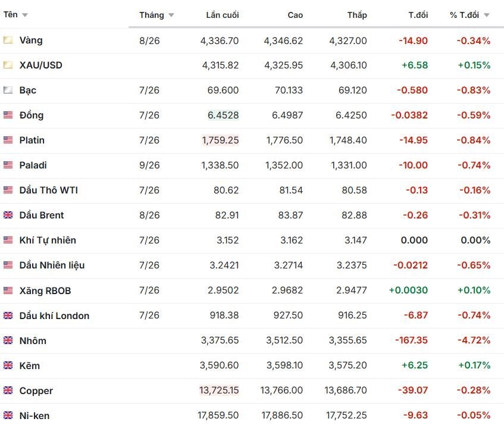This screenshot has width=504, height=428.
Task: Sort by the Lần cuối column header
Action: point(223,15)
